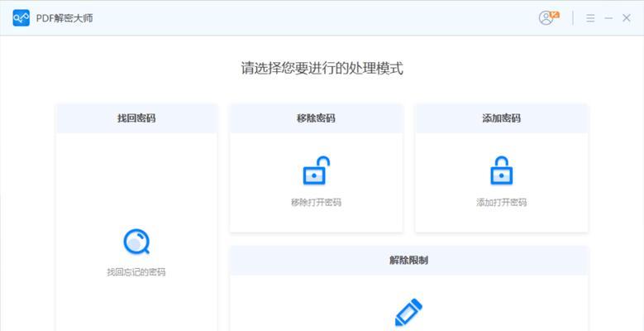The width and height of the screenshot is (644, 331).
Task: Click the 移除打开密码 description text
Action: pos(317,202)
